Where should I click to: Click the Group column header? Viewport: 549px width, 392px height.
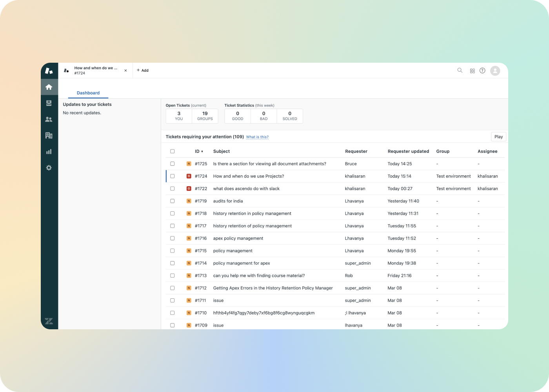coord(443,151)
